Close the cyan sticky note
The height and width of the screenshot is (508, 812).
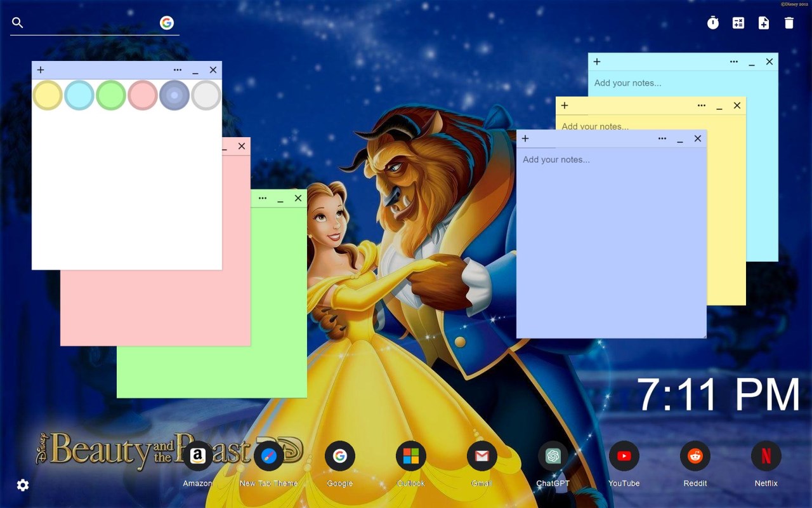(769, 62)
